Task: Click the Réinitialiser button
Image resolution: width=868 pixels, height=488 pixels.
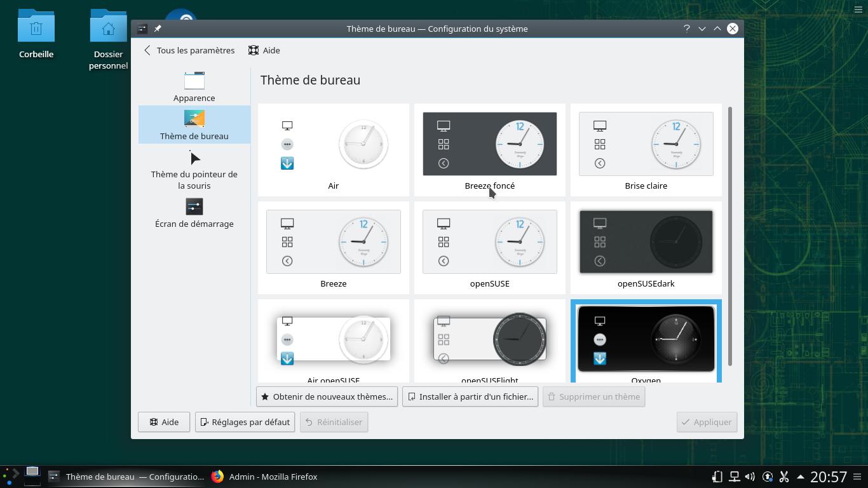Action: (334, 422)
